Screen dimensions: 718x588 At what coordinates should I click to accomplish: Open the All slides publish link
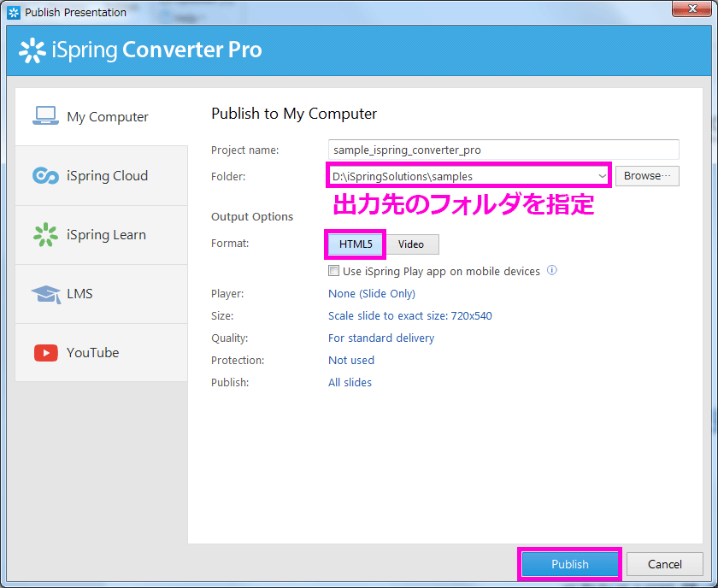pos(350,382)
